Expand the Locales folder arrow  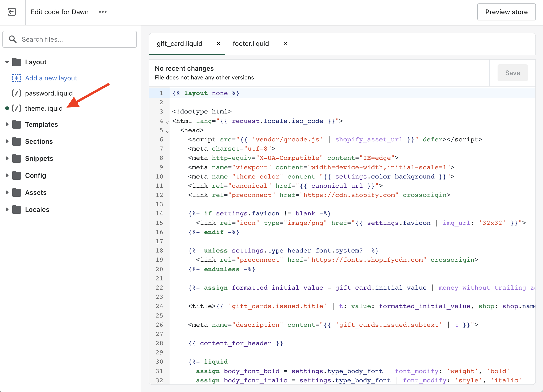pos(7,209)
